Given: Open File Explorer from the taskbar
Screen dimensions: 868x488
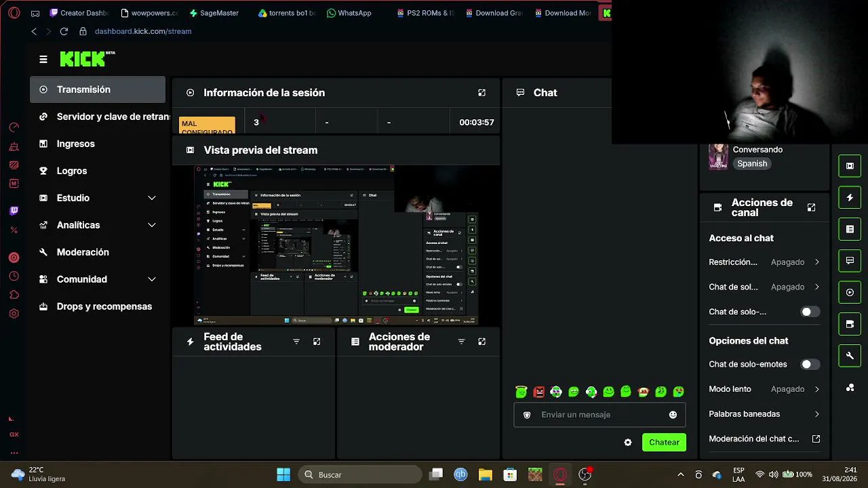Looking at the screenshot, I should click(x=485, y=474).
